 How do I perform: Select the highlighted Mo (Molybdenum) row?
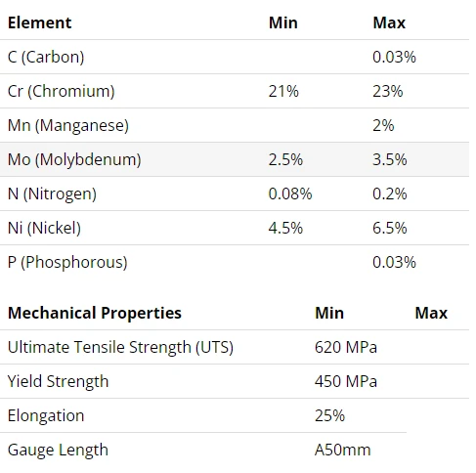235,159
